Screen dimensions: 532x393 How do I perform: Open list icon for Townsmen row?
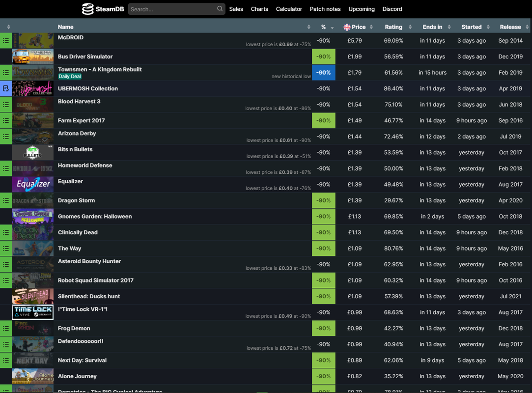6,73
